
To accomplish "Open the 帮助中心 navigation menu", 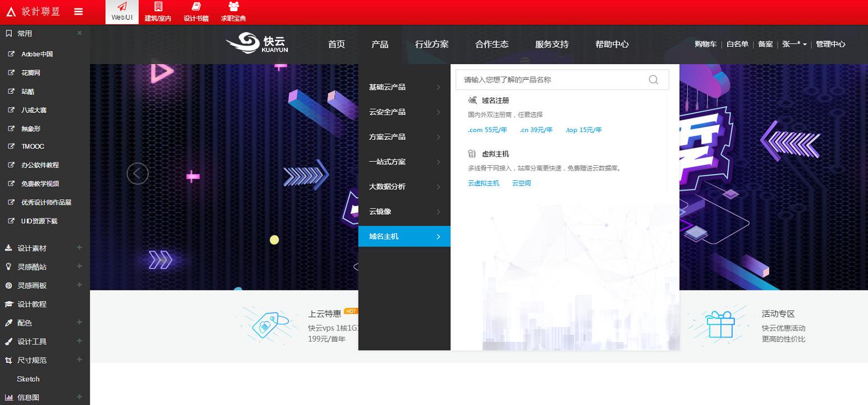I will tap(612, 44).
